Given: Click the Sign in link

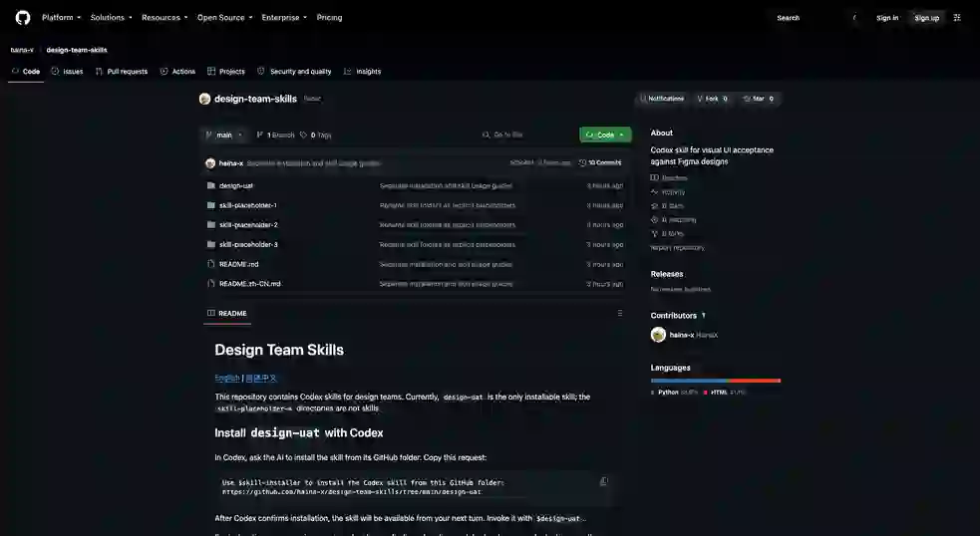Looking at the screenshot, I should tap(887, 18).
